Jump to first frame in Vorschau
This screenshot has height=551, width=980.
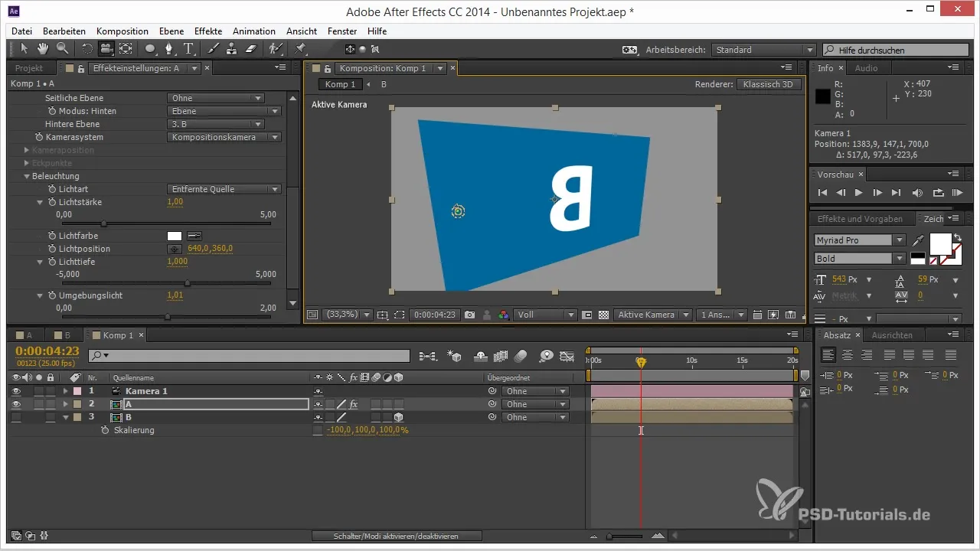(x=823, y=192)
